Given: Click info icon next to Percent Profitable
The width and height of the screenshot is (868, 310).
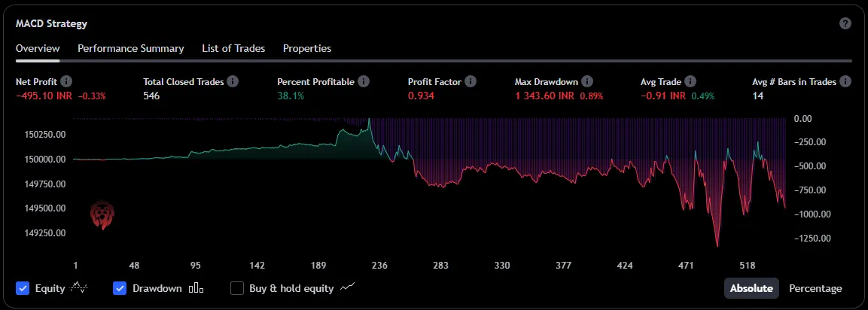Looking at the screenshot, I should 364,81.
